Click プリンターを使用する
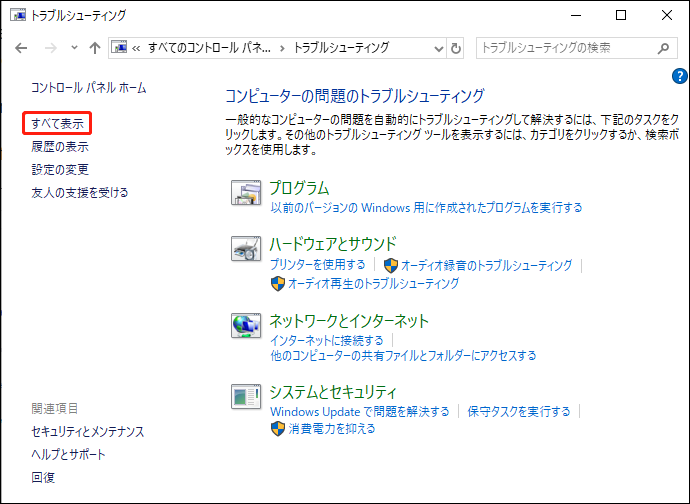 [x=318, y=265]
